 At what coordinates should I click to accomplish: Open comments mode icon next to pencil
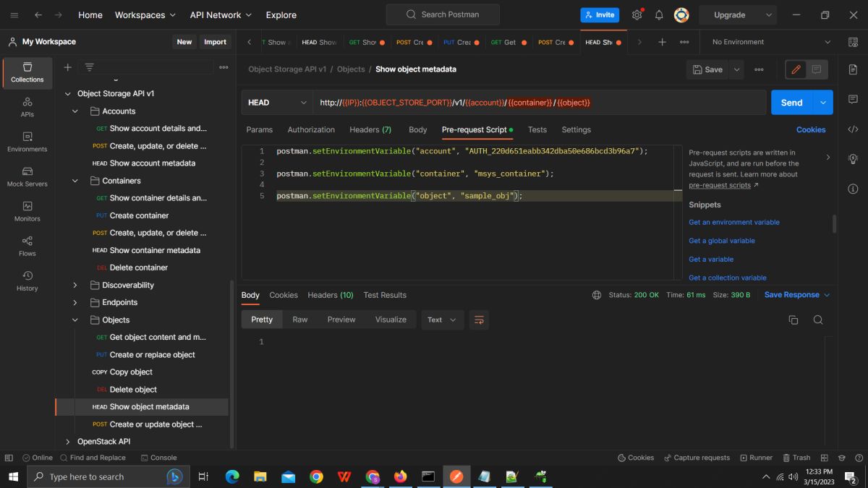817,69
